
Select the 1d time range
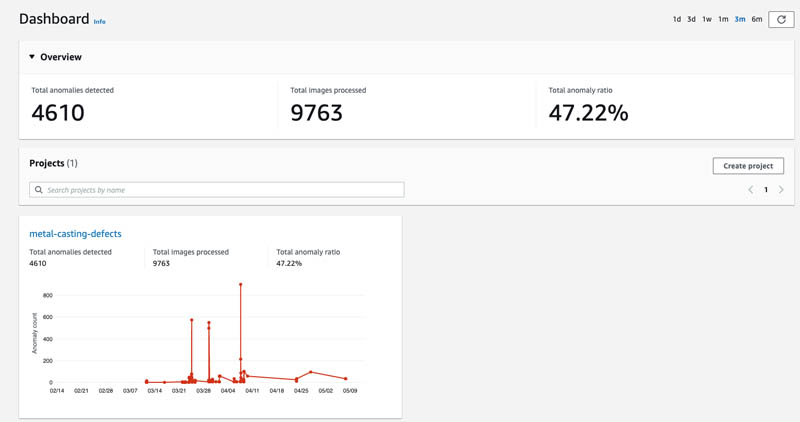tap(677, 19)
